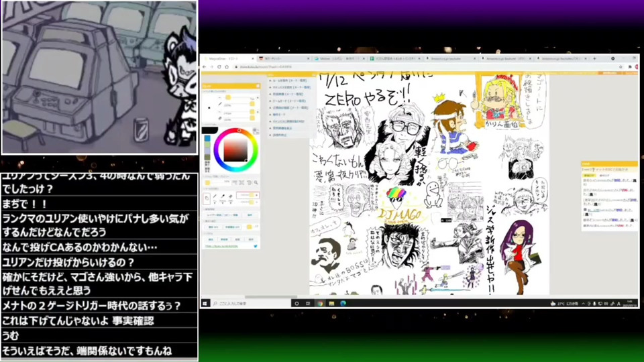Click the fit-to-screen icon in navigator row
The image size is (644, 362).
[241, 182]
